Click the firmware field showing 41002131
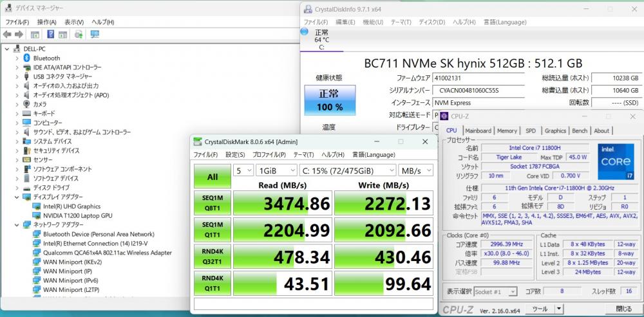 (478, 78)
